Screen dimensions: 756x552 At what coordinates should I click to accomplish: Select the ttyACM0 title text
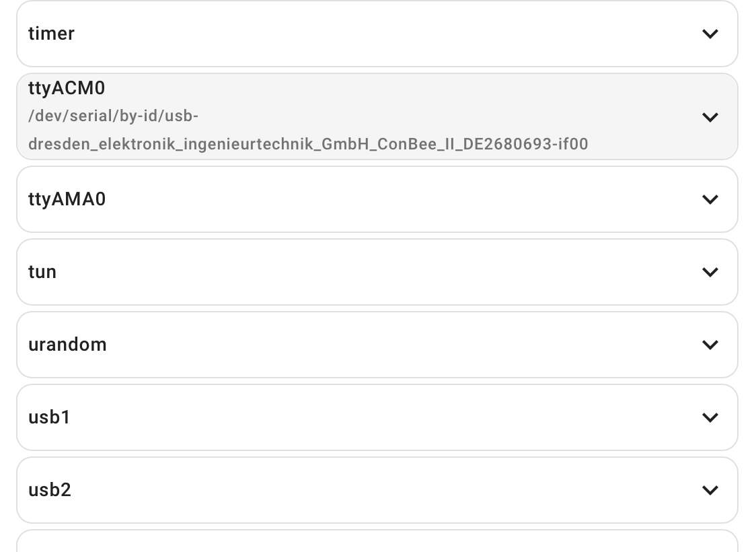[x=67, y=88]
